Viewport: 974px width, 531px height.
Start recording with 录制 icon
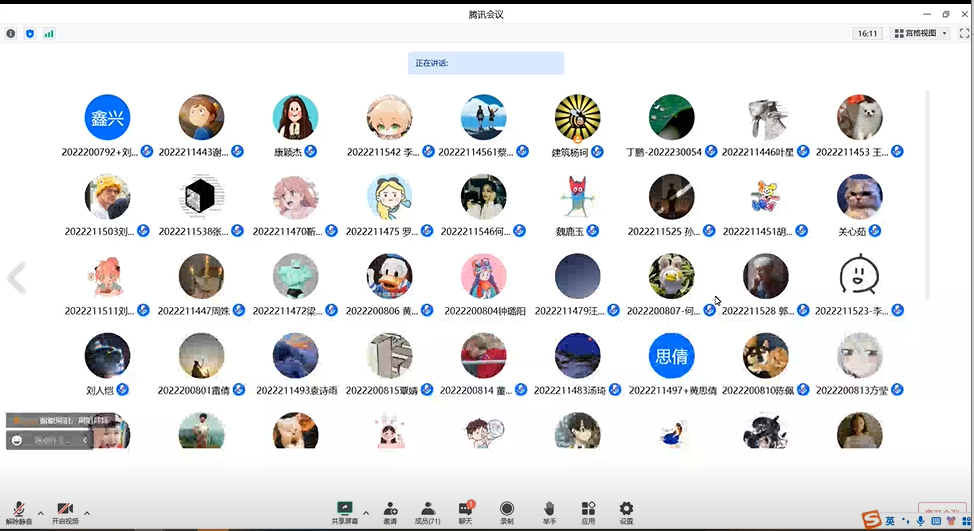[507, 511]
